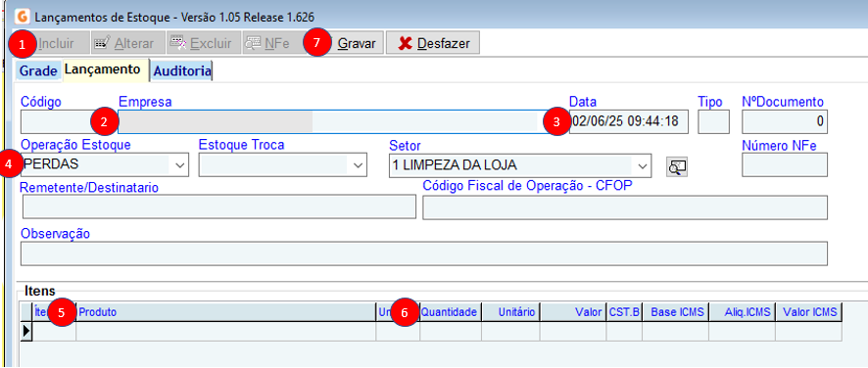Click the Valor ICMS column header
The height and width of the screenshot is (368, 868).
click(x=809, y=312)
